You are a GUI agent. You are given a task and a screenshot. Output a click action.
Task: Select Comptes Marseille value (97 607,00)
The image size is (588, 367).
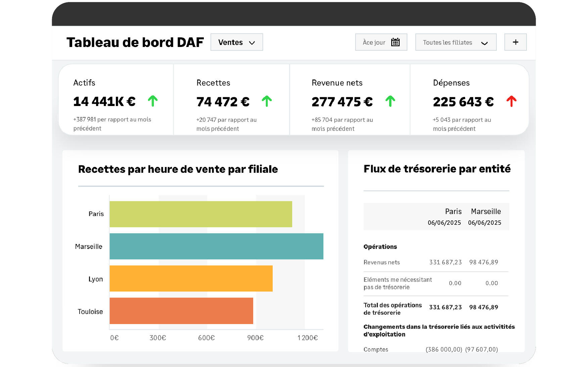[482, 350]
